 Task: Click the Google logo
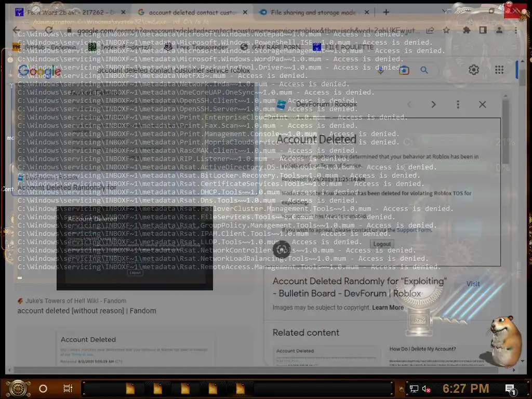pyautogui.click(x=39, y=71)
